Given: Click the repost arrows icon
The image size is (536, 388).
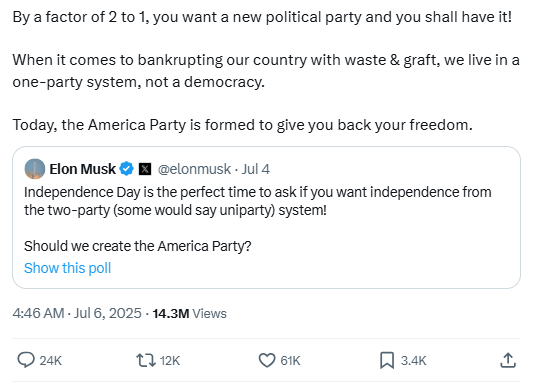Looking at the screenshot, I should point(146,360).
